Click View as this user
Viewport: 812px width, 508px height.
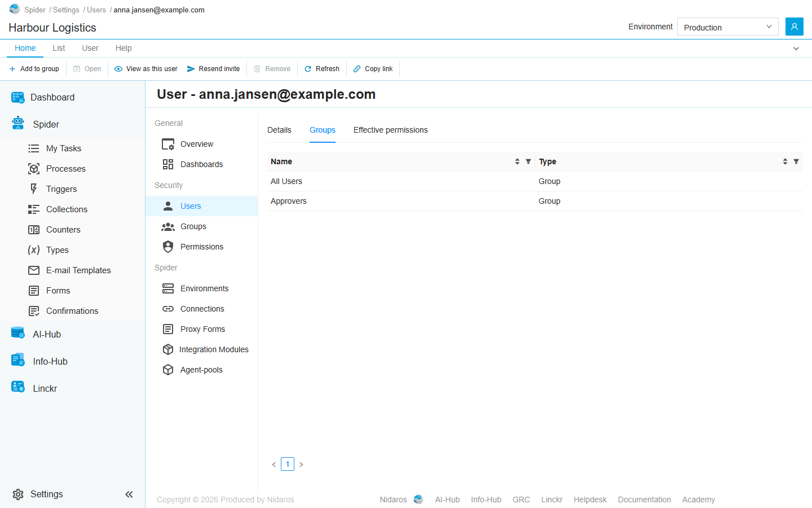(146, 69)
